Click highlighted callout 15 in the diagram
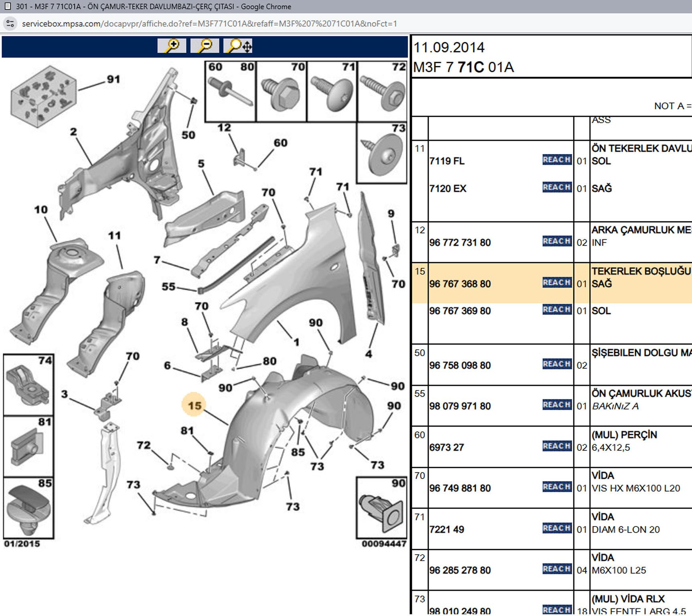The height and width of the screenshot is (616, 692). (194, 405)
